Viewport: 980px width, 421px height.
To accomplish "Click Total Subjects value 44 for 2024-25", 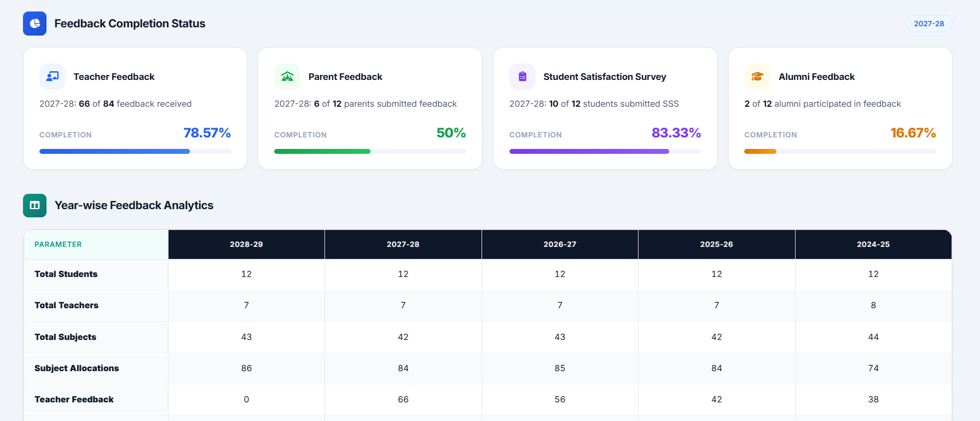I will tap(873, 337).
